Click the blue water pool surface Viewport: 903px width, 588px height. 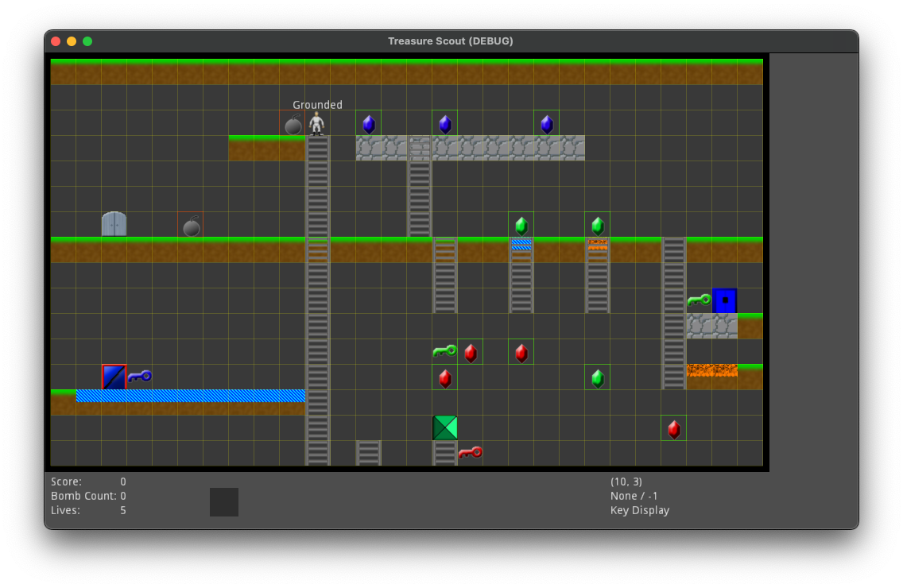pos(191,396)
